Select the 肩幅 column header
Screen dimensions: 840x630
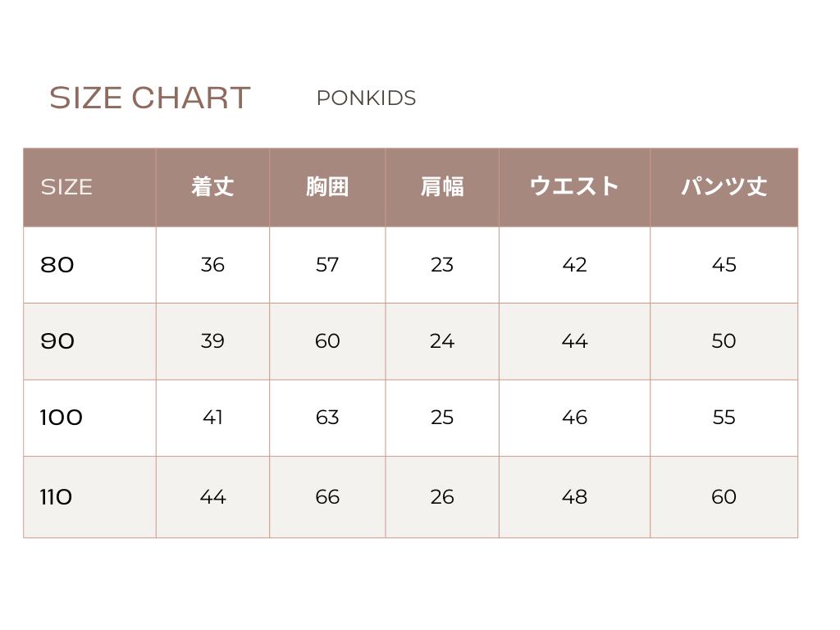pos(442,187)
